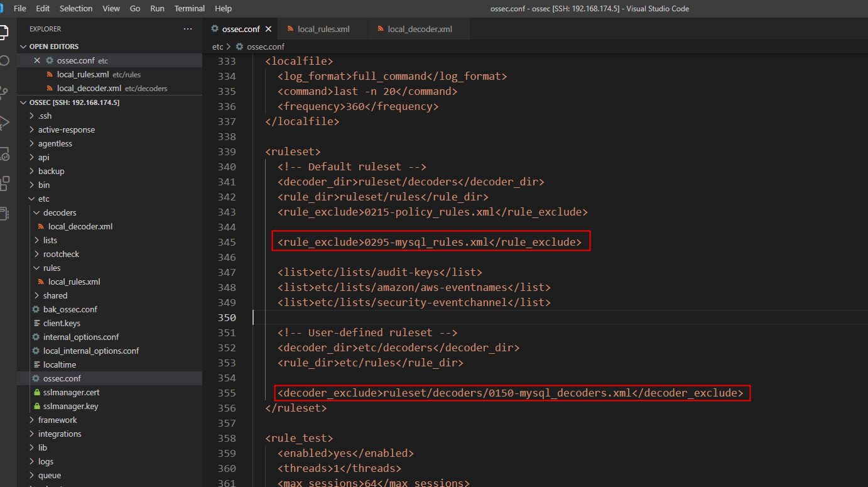Click lock icon beside sslmanager.cert
Viewport: 868px width, 487px height.
tap(36, 392)
